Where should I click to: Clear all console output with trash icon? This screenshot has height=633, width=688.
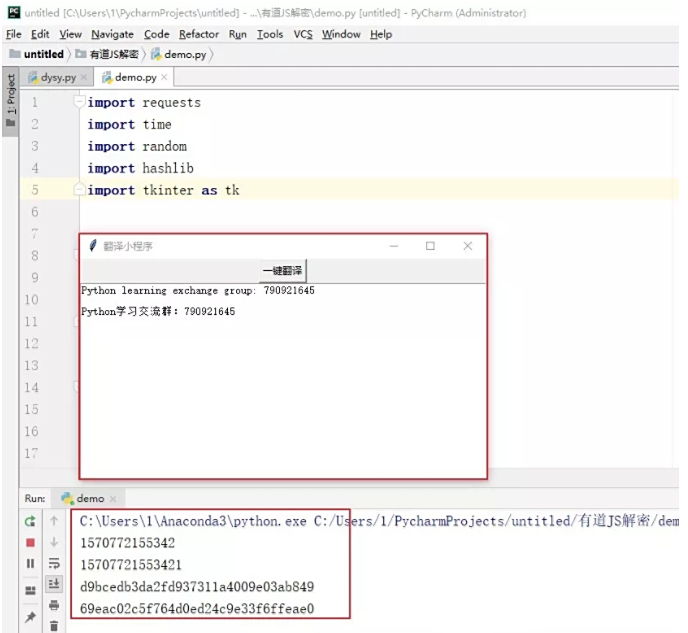[x=54, y=625]
